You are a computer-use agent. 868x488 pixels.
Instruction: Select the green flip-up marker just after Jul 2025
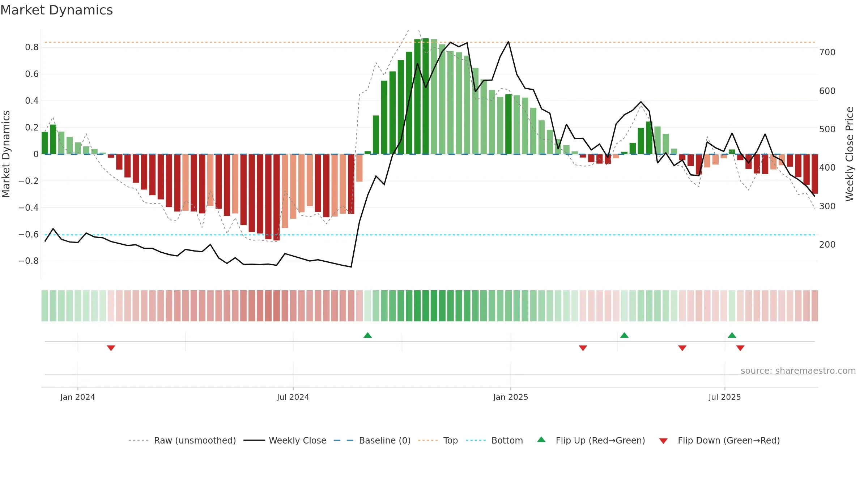732,335
